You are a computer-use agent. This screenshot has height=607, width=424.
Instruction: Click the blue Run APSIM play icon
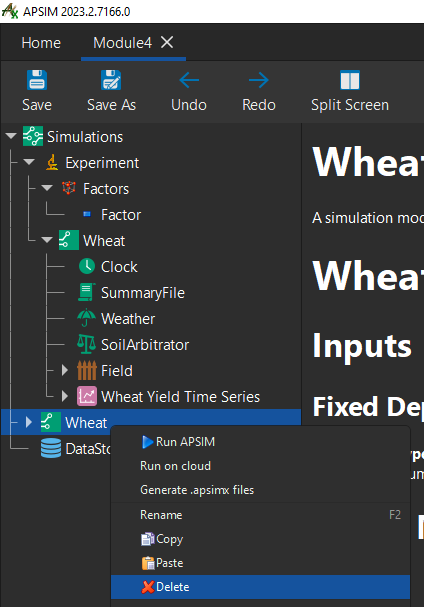point(147,442)
